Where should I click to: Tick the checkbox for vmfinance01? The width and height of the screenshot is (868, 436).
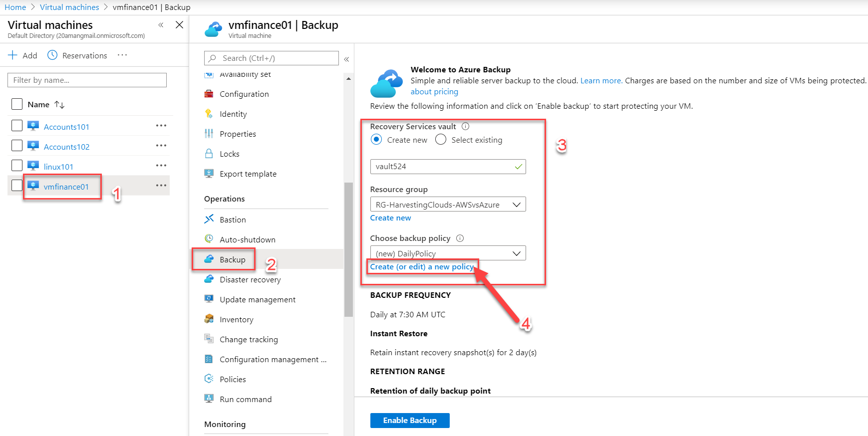click(x=17, y=185)
